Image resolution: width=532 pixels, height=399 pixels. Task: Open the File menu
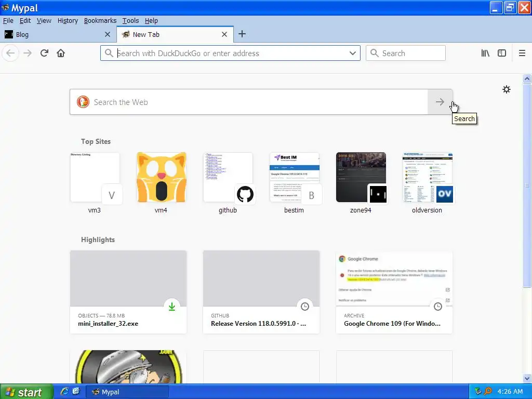click(x=8, y=21)
